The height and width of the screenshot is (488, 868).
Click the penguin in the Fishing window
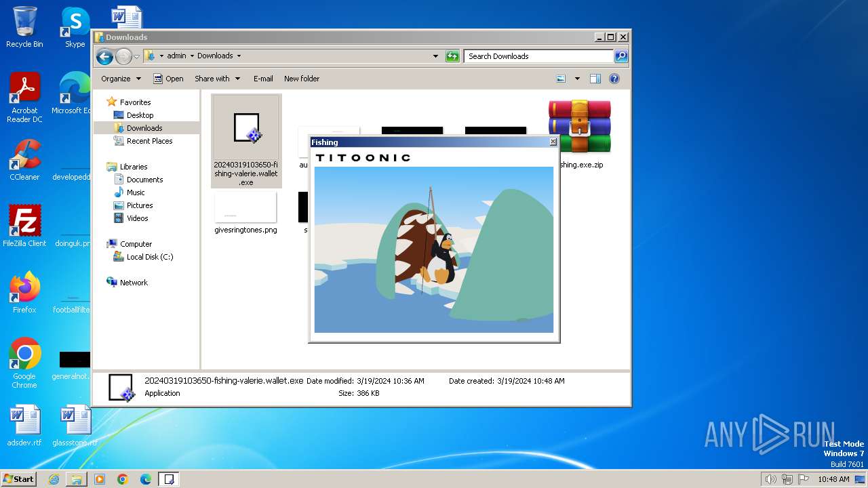point(443,259)
